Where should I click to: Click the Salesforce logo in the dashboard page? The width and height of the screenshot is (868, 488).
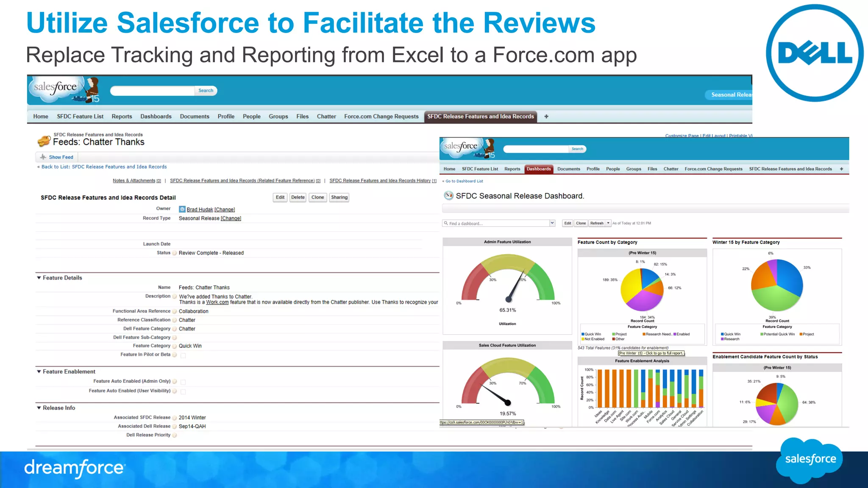[x=468, y=148]
